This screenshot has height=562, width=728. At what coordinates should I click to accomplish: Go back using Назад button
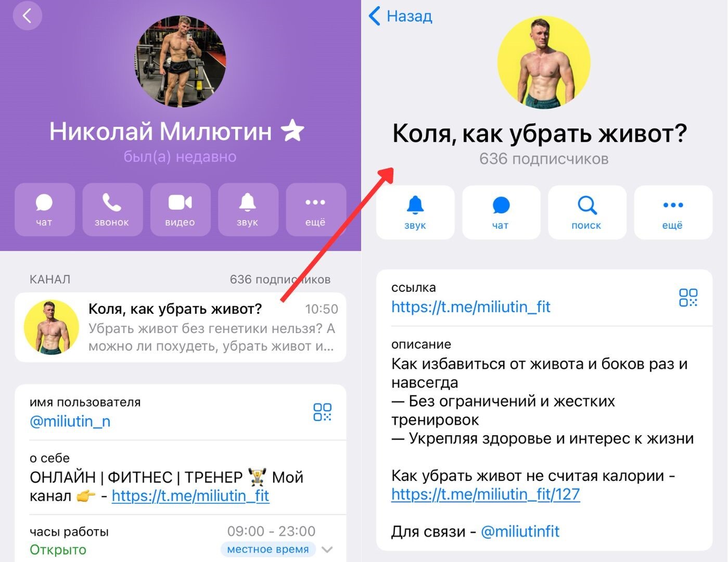coord(400,16)
